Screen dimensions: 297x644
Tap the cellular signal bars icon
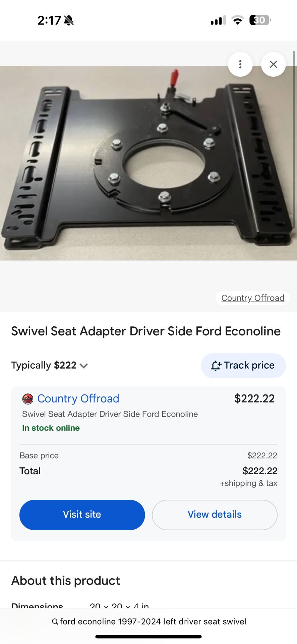[218, 20]
